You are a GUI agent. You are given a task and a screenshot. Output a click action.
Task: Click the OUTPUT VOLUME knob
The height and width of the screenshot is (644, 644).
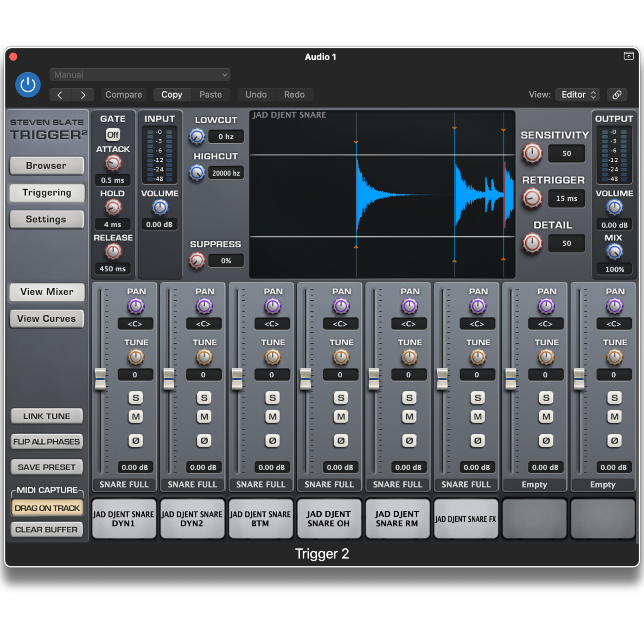(614, 208)
